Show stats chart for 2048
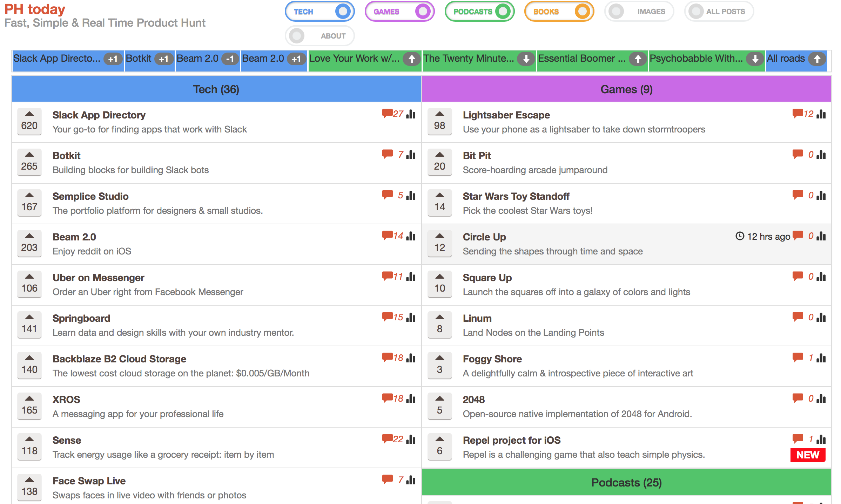Screen dimensions: 841x504 821,399
